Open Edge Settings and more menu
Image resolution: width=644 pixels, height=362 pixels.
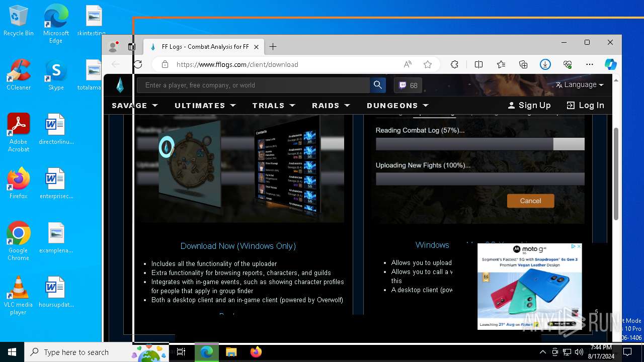tap(590, 64)
